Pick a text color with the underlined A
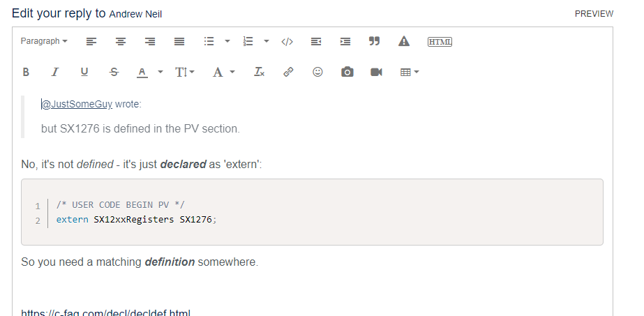The image size is (644, 316). (142, 72)
